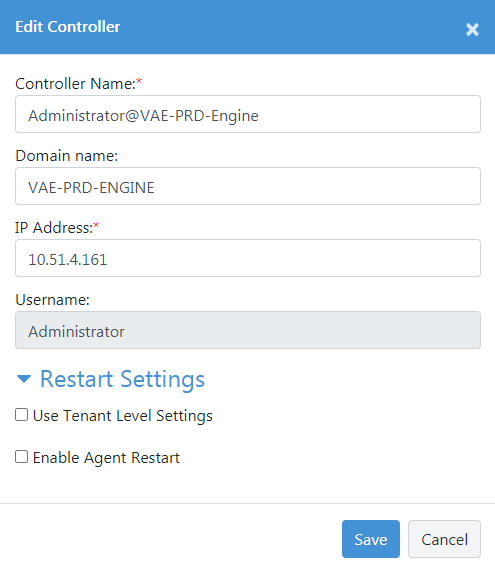Cancel editing the controller
The width and height of the screenshot is (495, 572).
coord(444,539)
